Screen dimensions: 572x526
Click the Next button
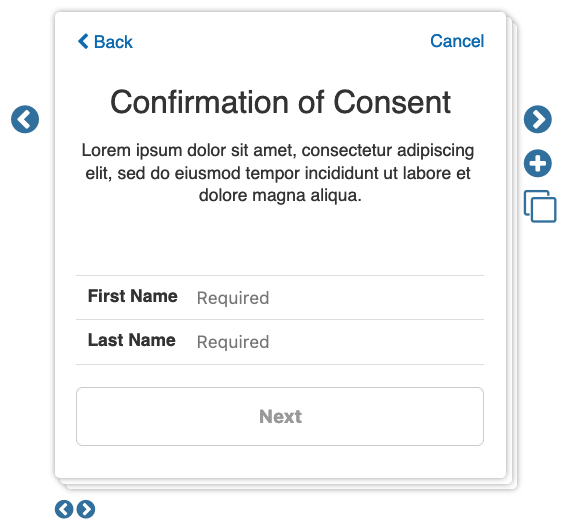[x=280, y=416]
